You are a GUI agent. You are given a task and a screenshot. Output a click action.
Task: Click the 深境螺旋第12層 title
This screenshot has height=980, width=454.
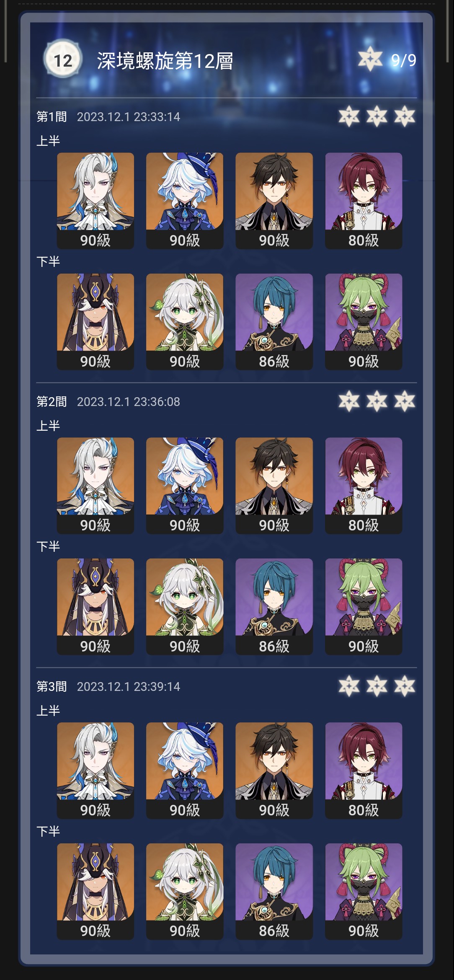point(165,61)
